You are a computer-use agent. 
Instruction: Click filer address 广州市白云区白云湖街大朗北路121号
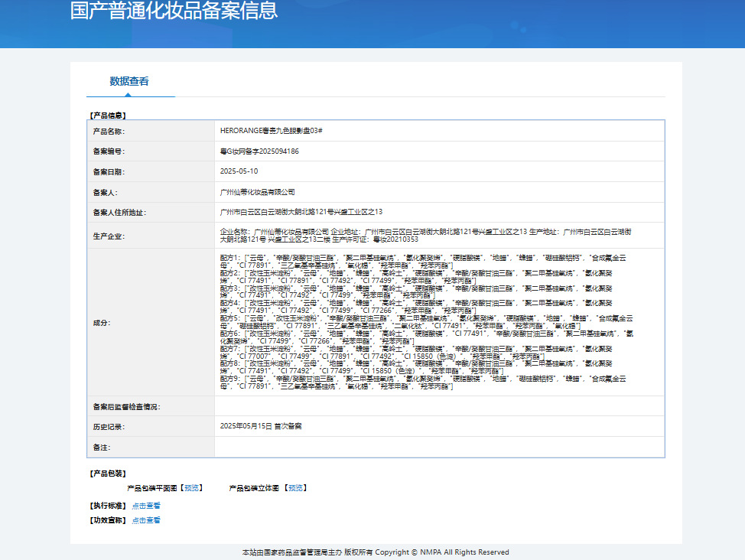(301, 212)
